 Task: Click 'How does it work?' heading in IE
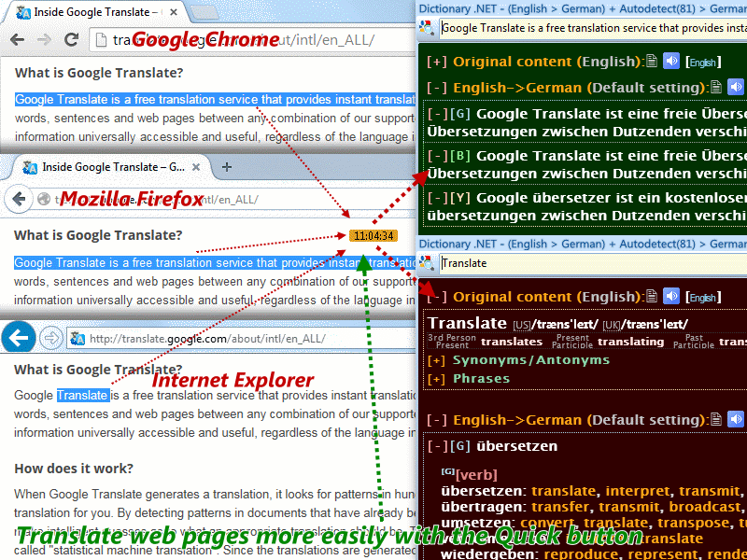pos(74,469)
